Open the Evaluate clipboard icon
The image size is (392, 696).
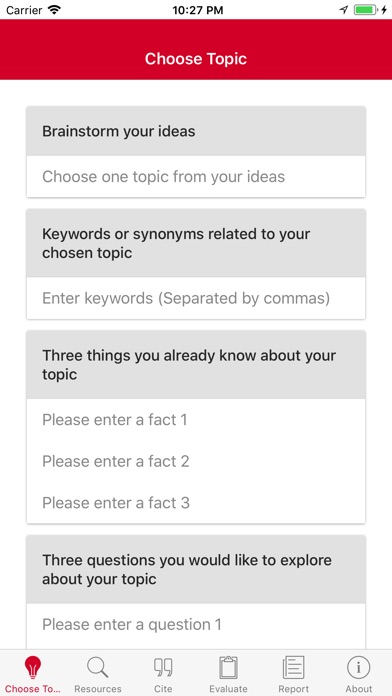point(228,667)
